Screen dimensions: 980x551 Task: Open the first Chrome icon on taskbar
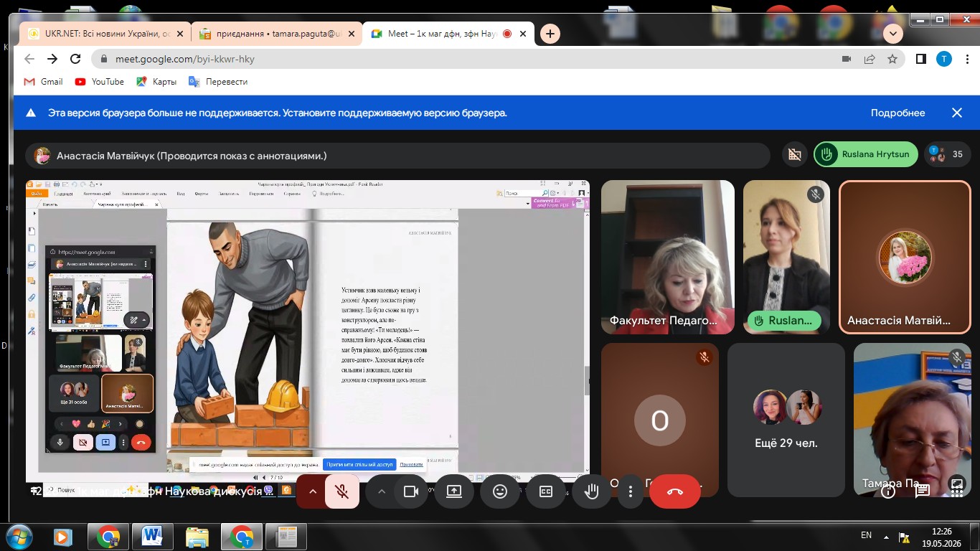[x=108, y=536]
